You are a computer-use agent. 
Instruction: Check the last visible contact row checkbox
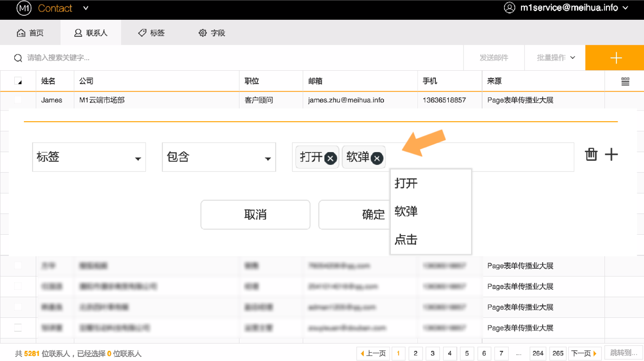pos(18,328)
